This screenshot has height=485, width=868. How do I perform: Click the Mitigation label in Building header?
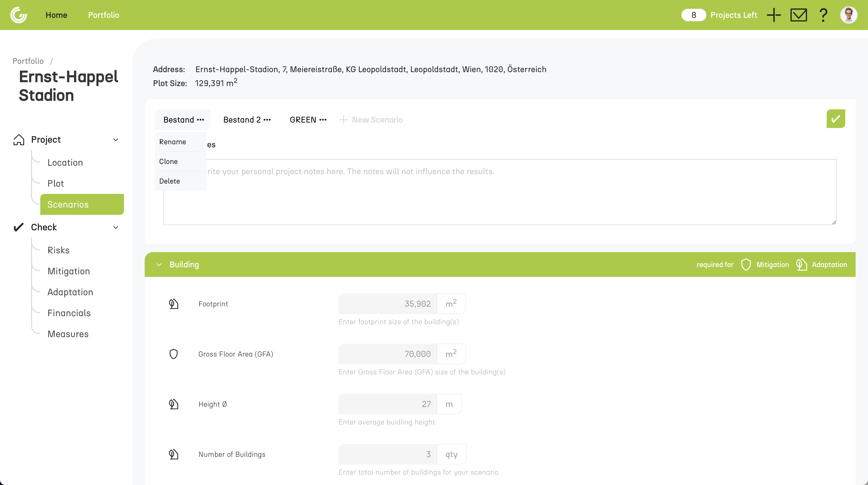(772, 264)
